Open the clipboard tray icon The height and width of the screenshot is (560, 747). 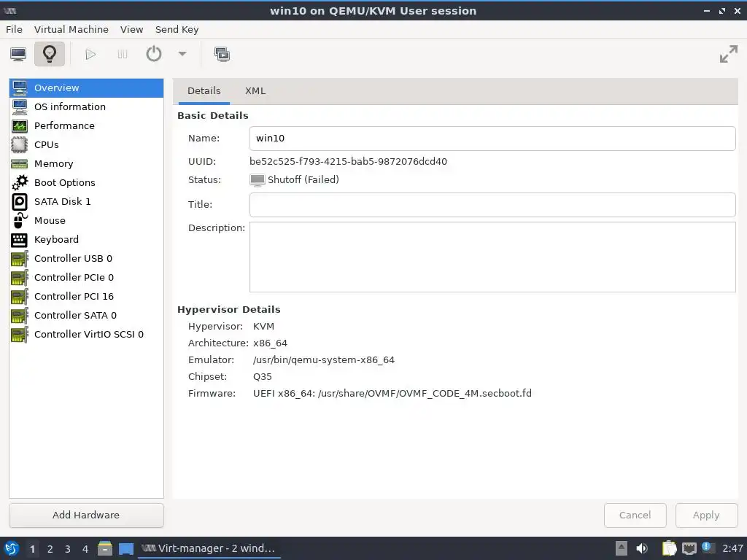coord(669,548)
